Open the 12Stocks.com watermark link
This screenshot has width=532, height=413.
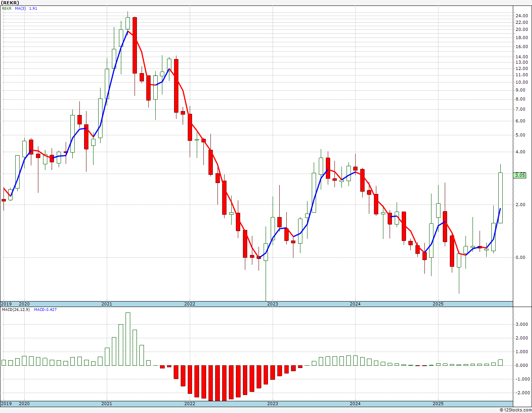(516, 410)
